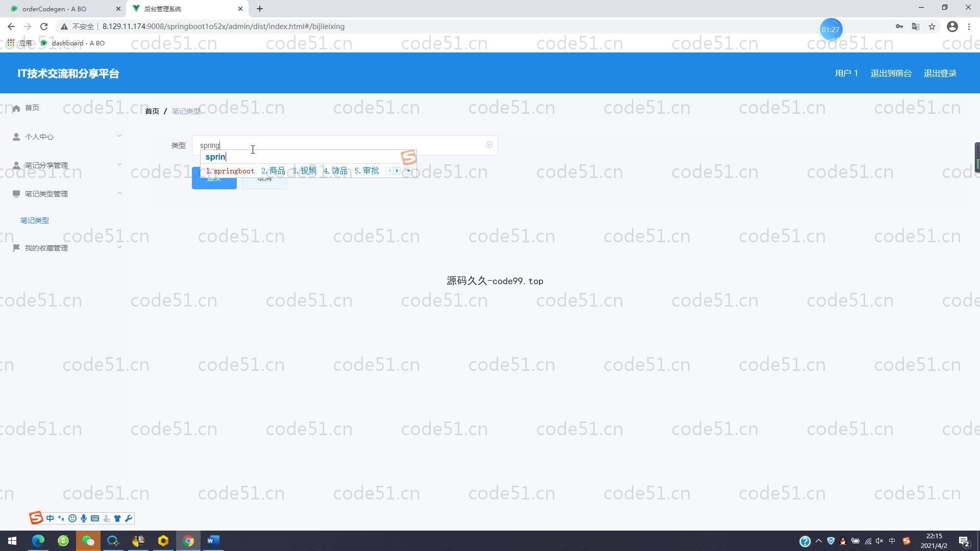Screen dimensions: 980x551
Task: Toggle Chinese/English mode 中 on IME toolbar
Action: pos(50,518)
